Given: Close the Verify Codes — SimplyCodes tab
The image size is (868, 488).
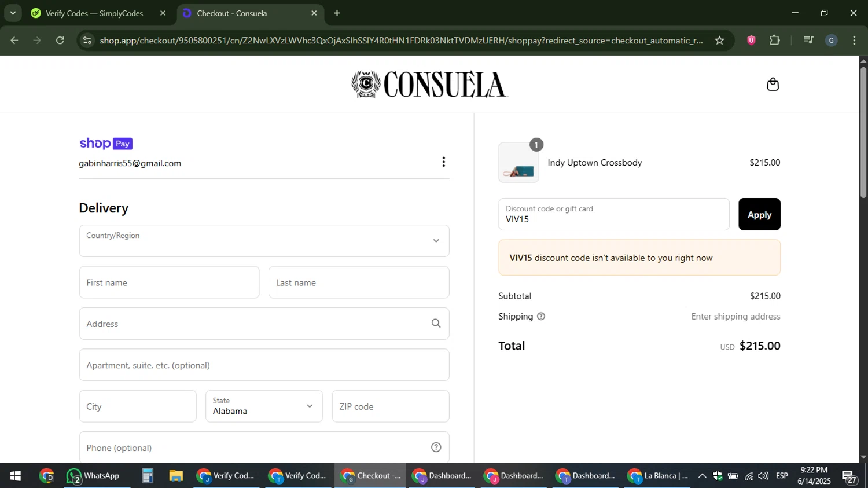Looking at the screenshot, I should [x=163, y=13].
